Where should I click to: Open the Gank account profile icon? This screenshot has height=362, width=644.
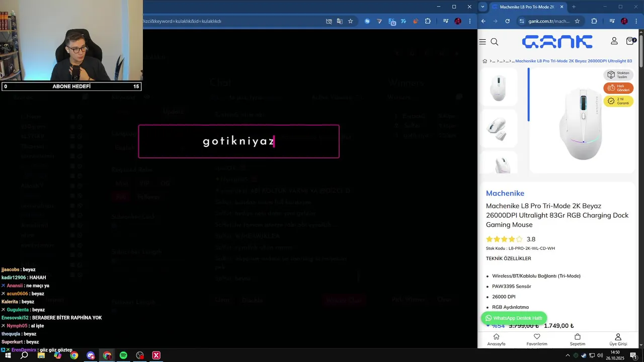[614, 41]
